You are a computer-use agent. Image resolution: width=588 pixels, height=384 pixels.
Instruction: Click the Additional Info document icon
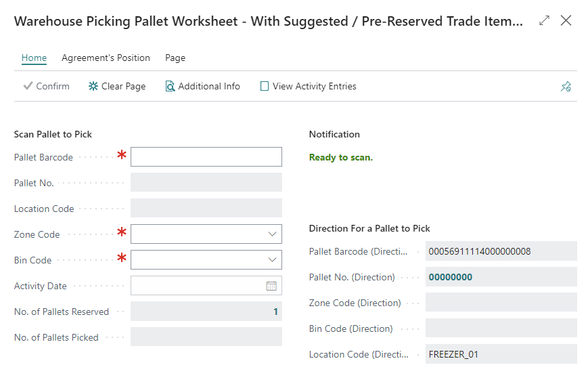coord(171,87)
